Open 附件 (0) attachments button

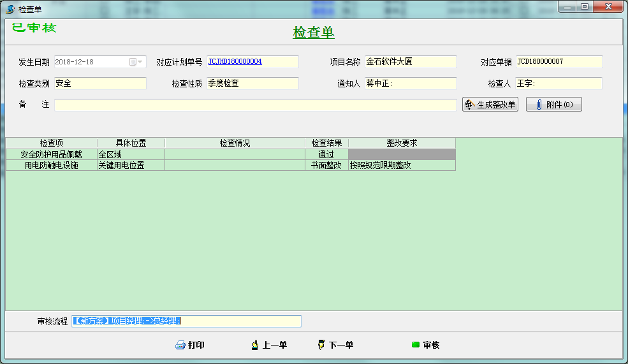[x=554, y=105]
